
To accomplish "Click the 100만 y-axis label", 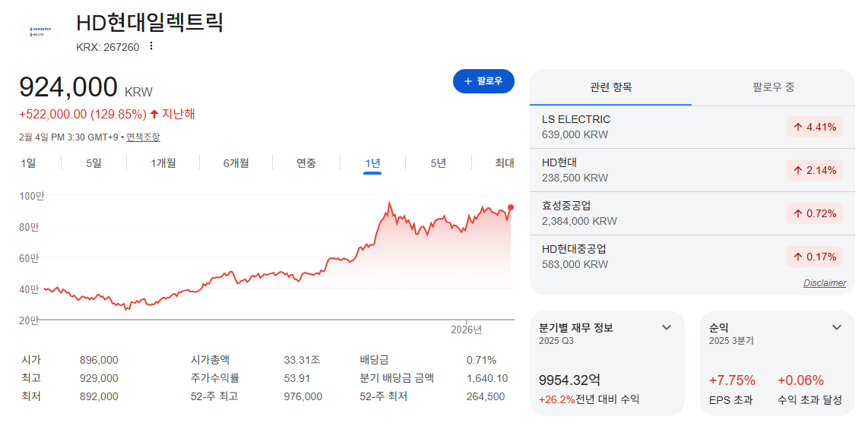I will tap(32, 196).
